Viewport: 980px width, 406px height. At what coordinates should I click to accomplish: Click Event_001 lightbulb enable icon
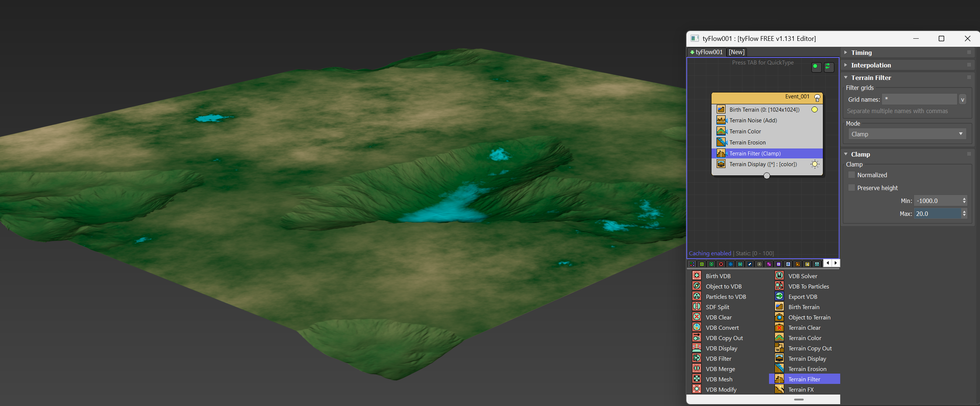(x=817, y=98)
